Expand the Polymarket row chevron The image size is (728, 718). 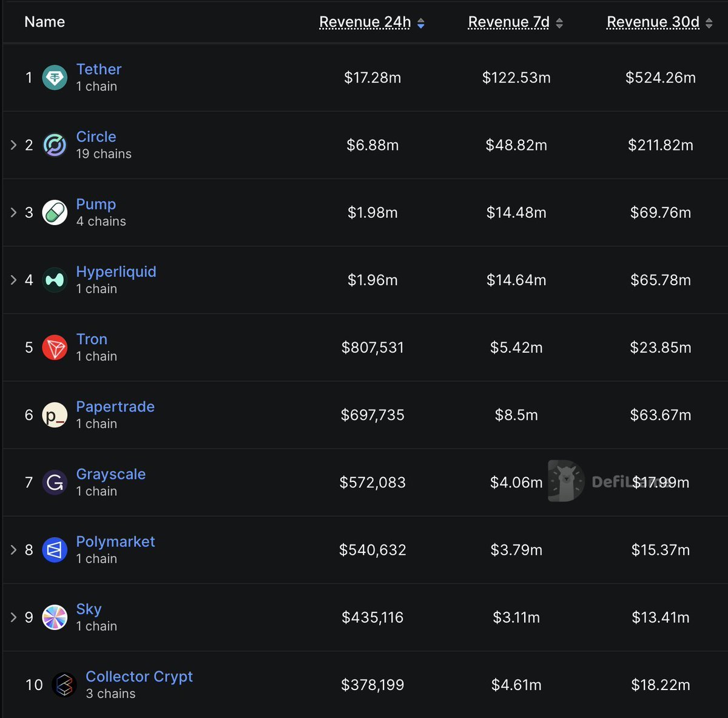click(13, 550)
